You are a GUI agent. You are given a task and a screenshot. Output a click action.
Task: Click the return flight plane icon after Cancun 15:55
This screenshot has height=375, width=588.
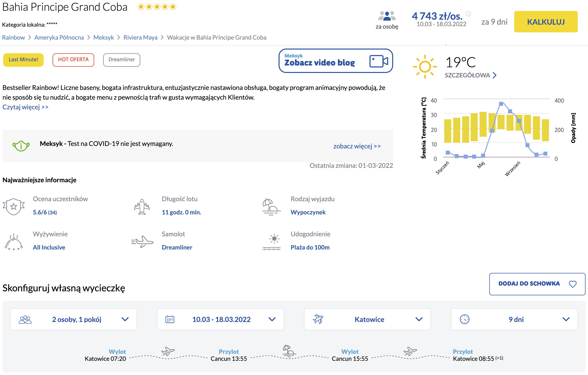click(x=410, y=351)
